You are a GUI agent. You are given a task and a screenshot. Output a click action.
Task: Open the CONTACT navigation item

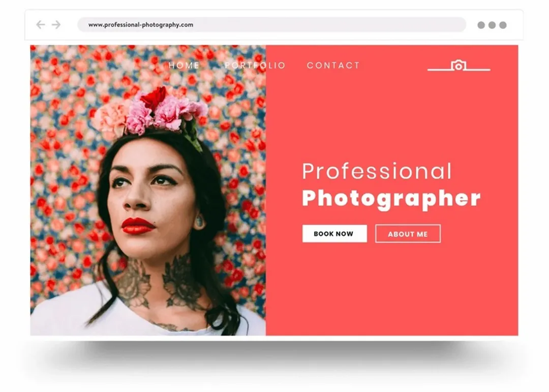point(333,66)
